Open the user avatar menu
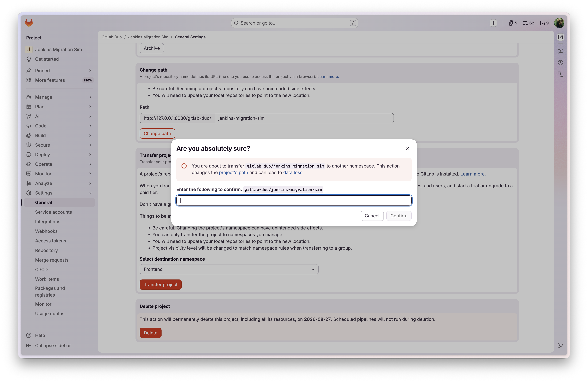The image size is (588, 382). (x=559, y=23)
